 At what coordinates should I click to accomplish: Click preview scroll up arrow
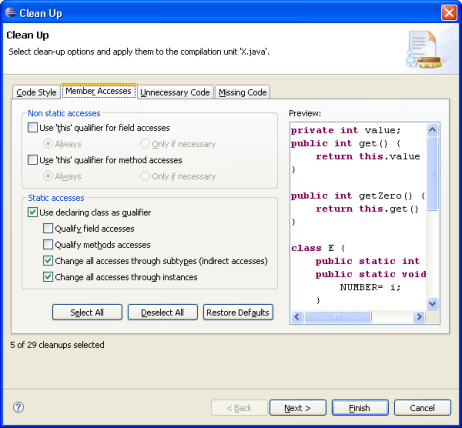click(x=432, y=130)
